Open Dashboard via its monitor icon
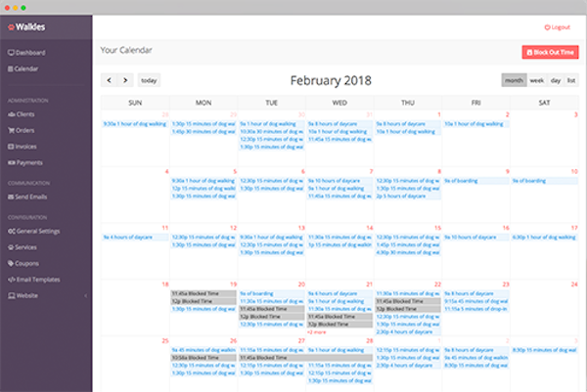 click(x=11, y=53)
